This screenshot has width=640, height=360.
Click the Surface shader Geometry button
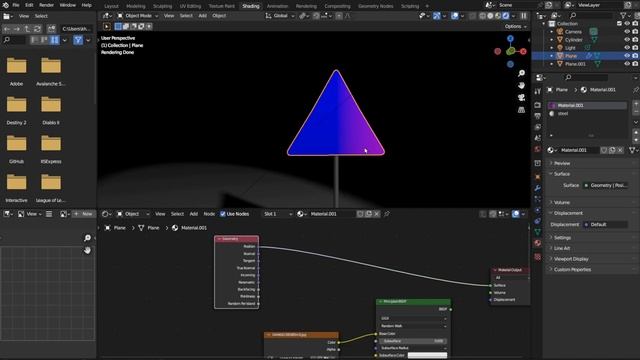(606, 185)
